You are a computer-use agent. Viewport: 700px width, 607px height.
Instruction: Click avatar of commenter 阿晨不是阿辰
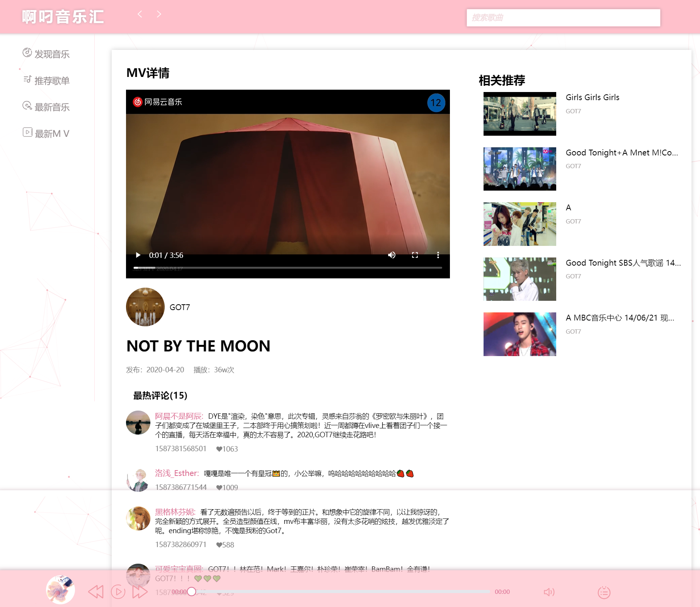click(138, 423)
